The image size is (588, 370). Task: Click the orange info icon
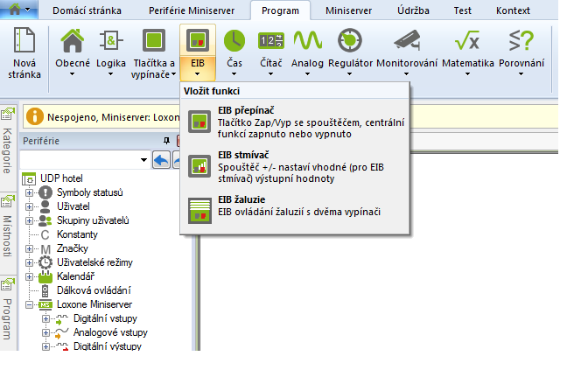click(x=35, y=117)
